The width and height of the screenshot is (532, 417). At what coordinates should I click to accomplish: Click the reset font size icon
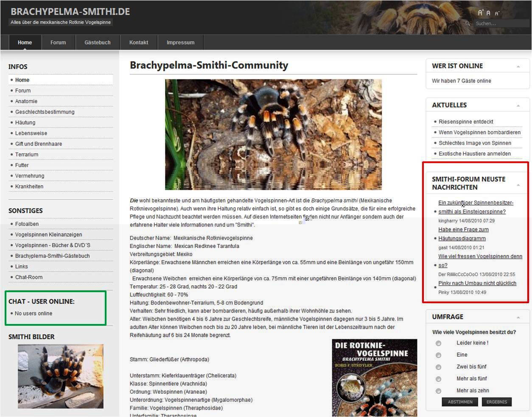pos(488,13)
